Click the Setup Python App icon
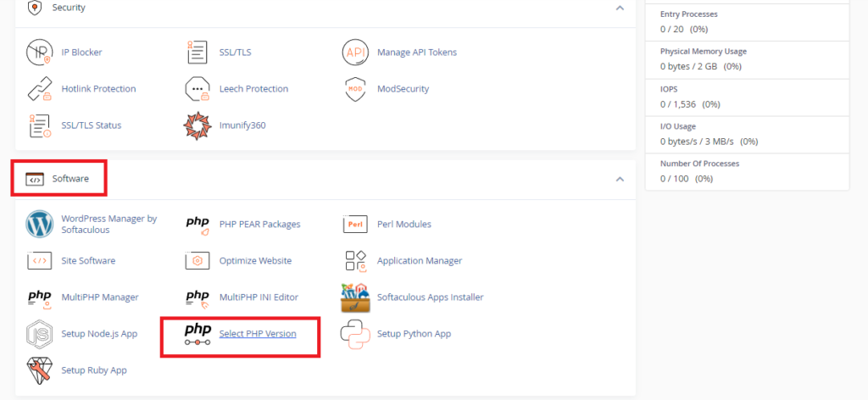This screenshot has width=868, height=400. pos(355,334)
